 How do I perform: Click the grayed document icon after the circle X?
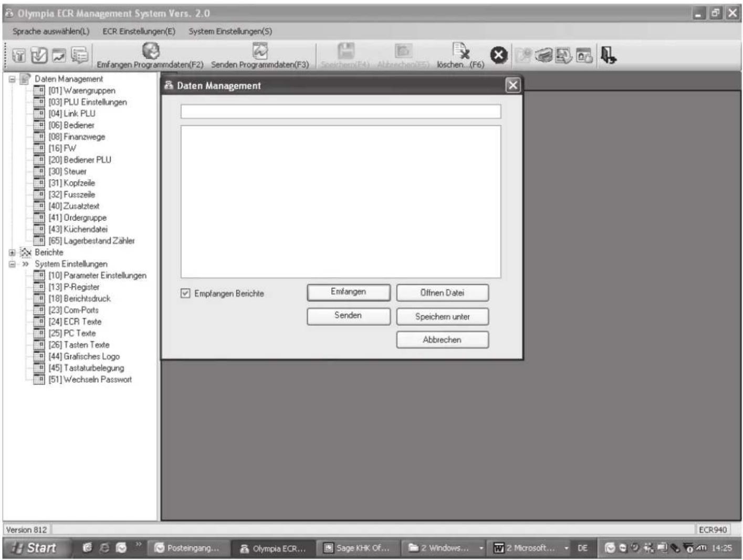click(523, 55)
